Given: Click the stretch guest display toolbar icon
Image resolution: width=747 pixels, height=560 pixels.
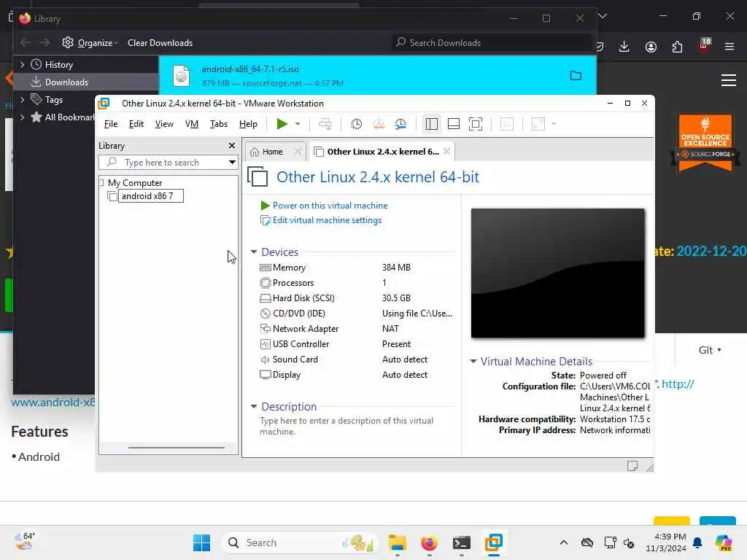Looking at the screenshot, I should (538, 124).
